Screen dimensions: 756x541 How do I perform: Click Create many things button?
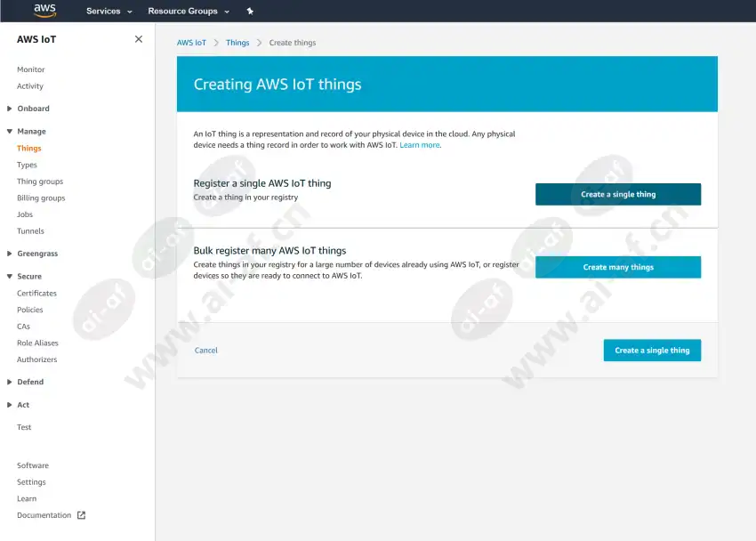click(618, 267)
